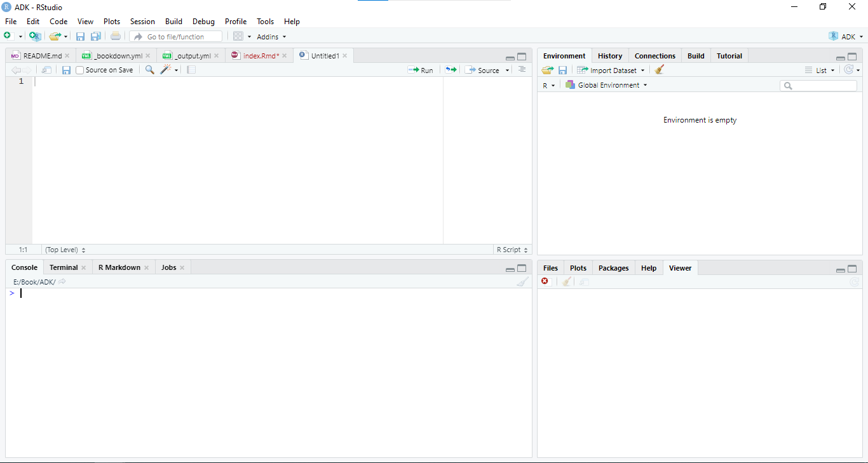Click the compile report notebook icon
868x463 pixels.
click(191, 70)
